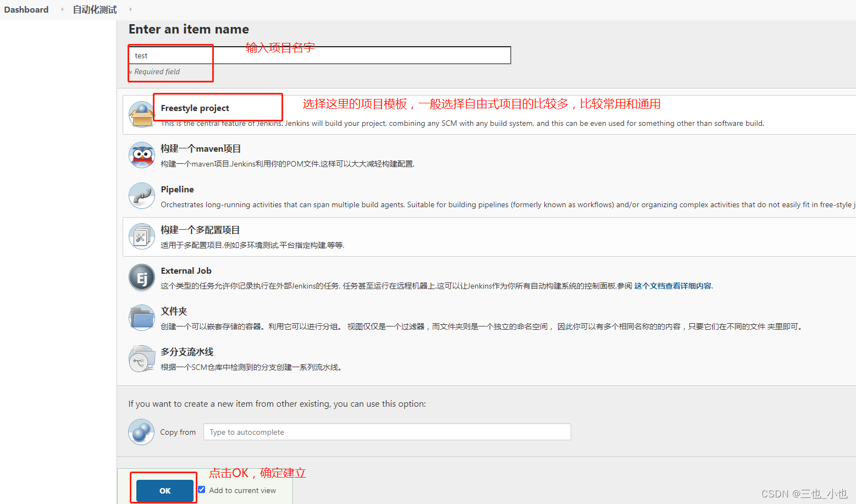This screenshot has height=504, width=856.
Task: Go to Dashboard breadcrumb
Action: click(26, 9)
